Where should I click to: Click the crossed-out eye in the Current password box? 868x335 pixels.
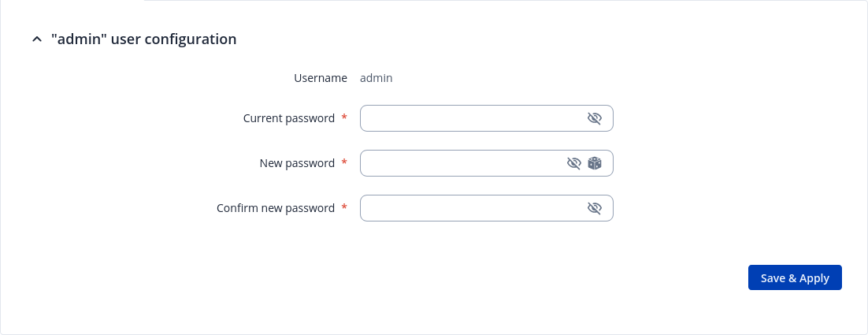click(x=595, y=118)
